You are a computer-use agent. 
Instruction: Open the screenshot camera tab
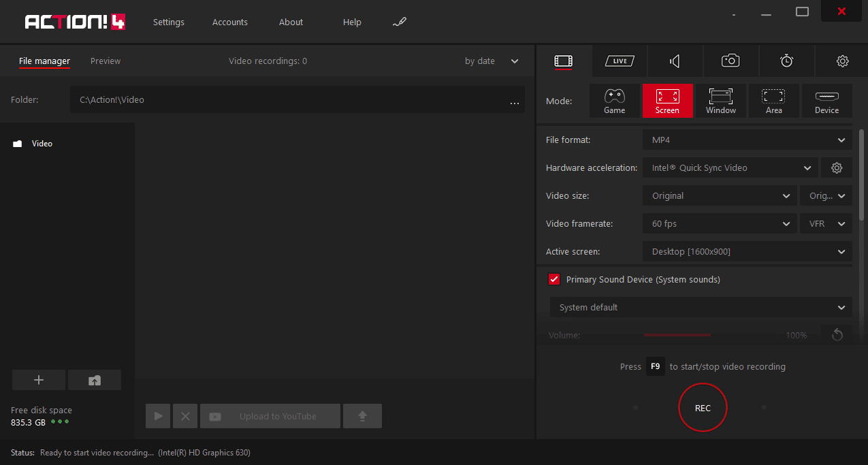[730, 61]
